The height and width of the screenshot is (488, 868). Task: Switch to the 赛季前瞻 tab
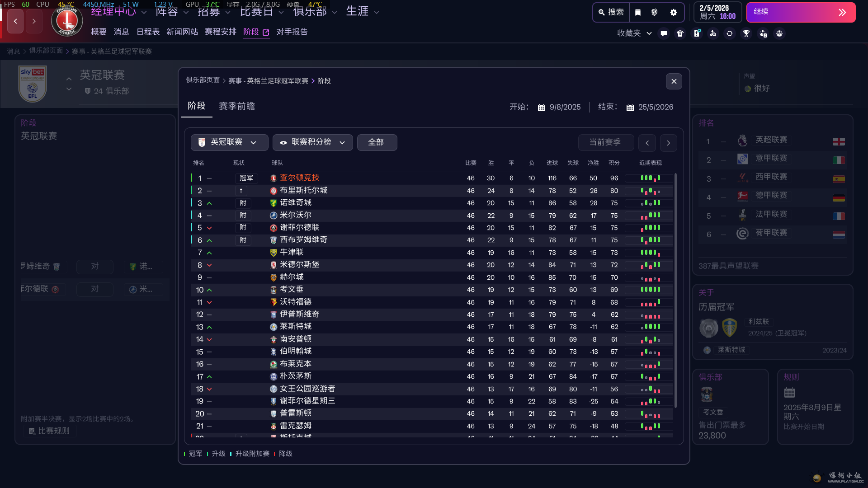pos(237,106)
